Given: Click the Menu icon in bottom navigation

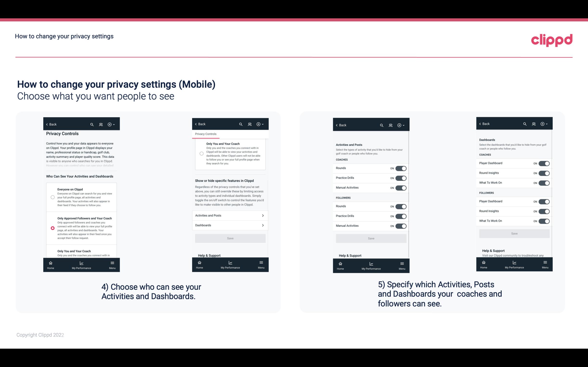Looking at the screenshot, I should (112, 263).
